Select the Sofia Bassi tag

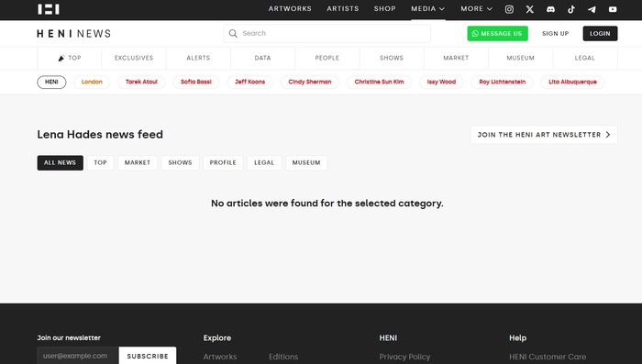pos(196,82)
